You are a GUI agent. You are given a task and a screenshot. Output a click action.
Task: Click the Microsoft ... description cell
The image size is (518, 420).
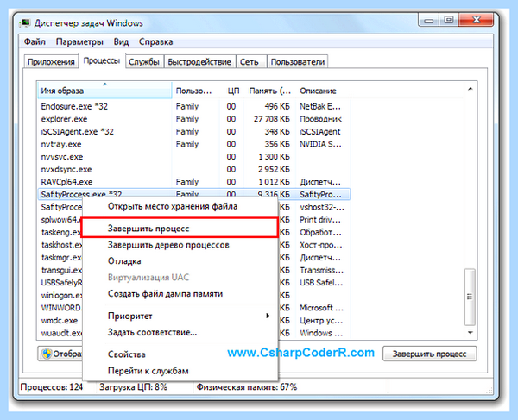click(x=321, y=308)
